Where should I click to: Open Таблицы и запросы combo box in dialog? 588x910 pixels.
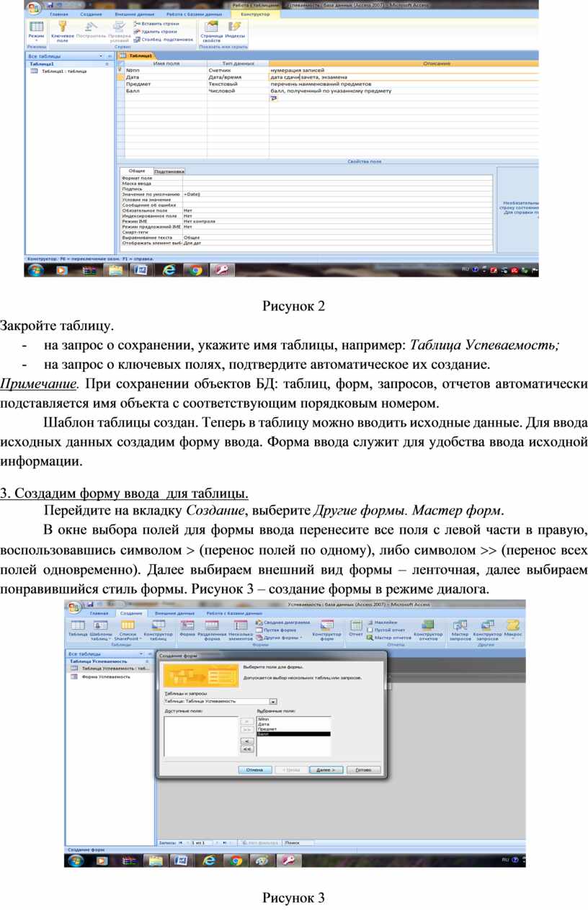pos(220,700)
